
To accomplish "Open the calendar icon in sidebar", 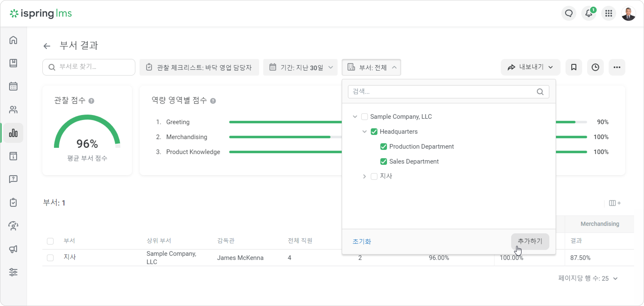I will point(13,86).
